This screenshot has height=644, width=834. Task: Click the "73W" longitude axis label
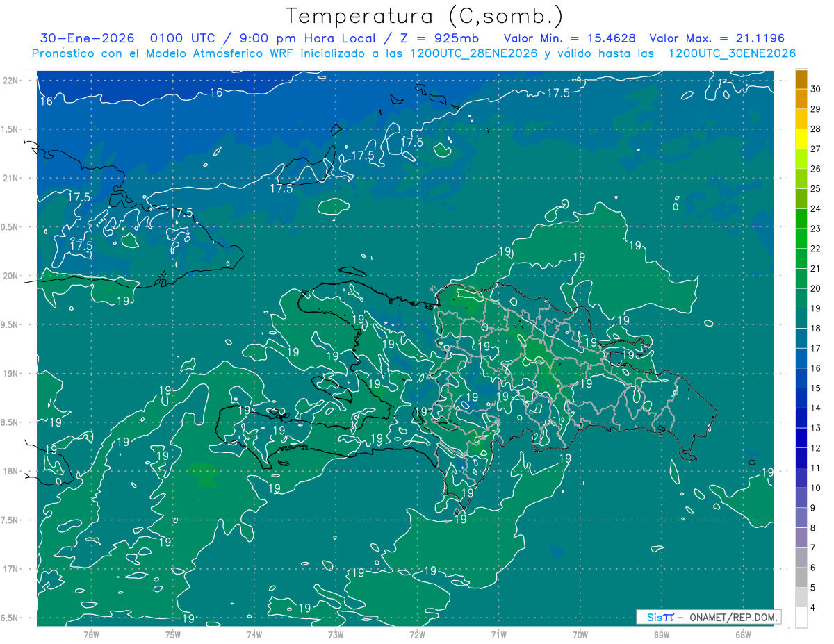click(336, 635)
